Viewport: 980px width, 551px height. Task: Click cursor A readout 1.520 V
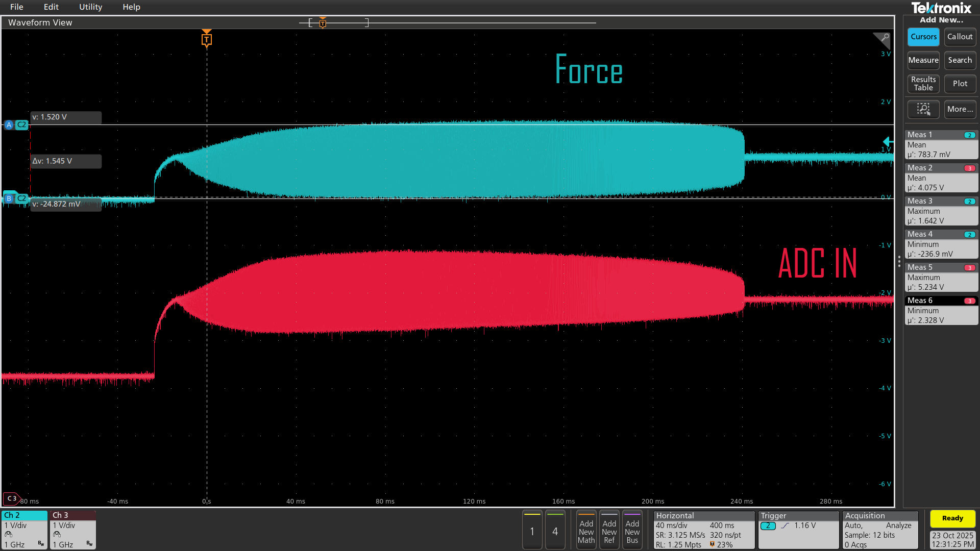(x=66, y=117)
